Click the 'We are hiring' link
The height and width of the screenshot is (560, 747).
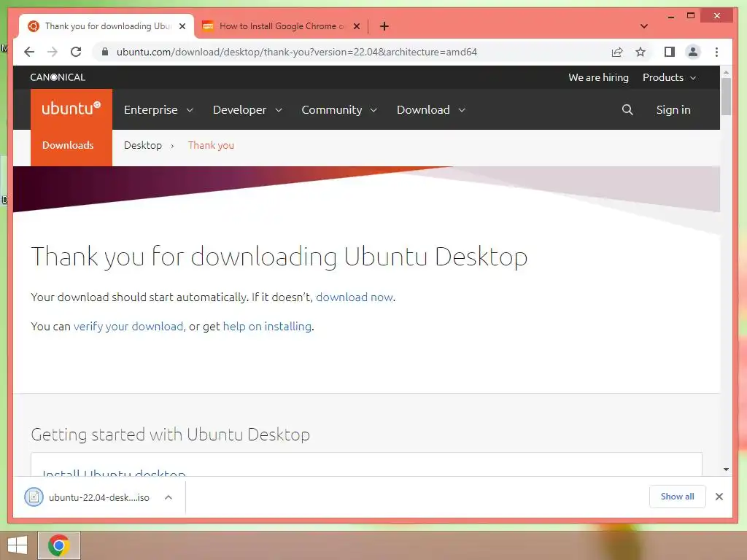pyautogui.click(x=598, y=77)
